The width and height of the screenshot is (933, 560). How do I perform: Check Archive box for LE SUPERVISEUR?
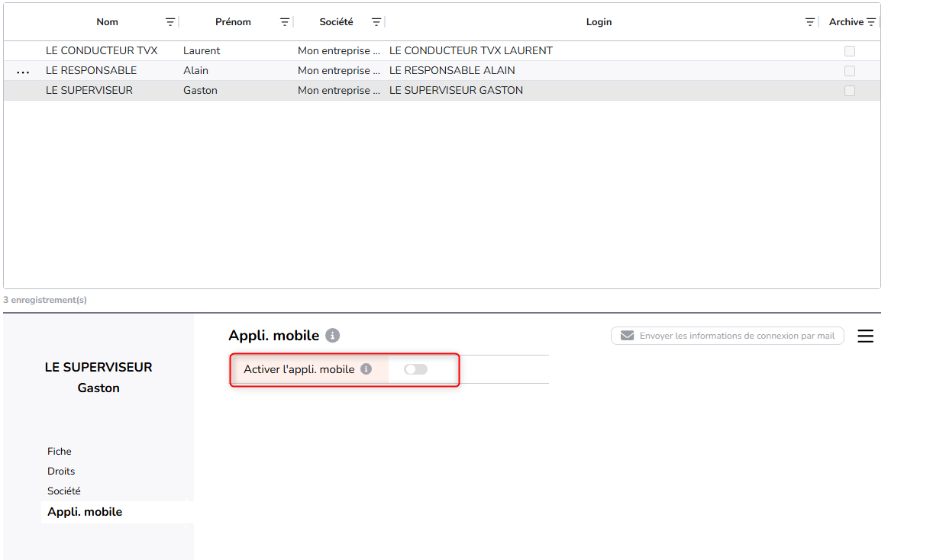[x=850, y=91]
